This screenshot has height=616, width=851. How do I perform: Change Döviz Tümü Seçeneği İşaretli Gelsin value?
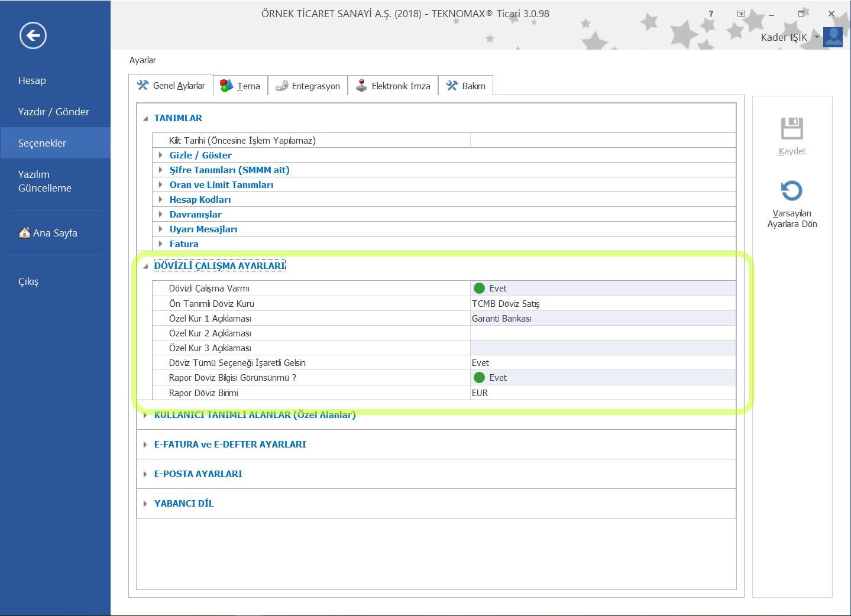pyautogui.click(x=602, y=363)
